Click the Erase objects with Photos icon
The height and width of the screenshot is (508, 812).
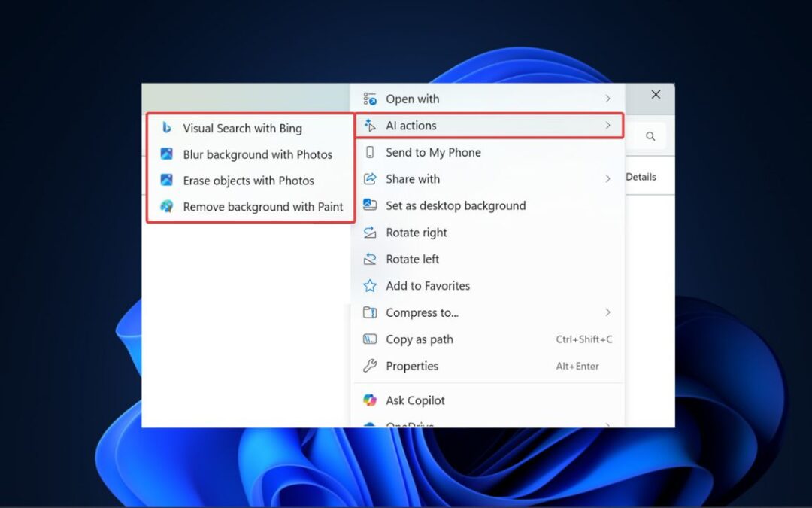pos(166,181)
